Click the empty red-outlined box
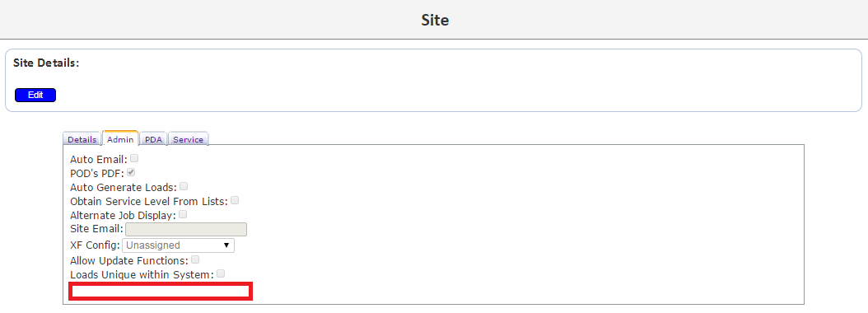The image size is (868, 313). pyautogui.click(x=161, y=292)
